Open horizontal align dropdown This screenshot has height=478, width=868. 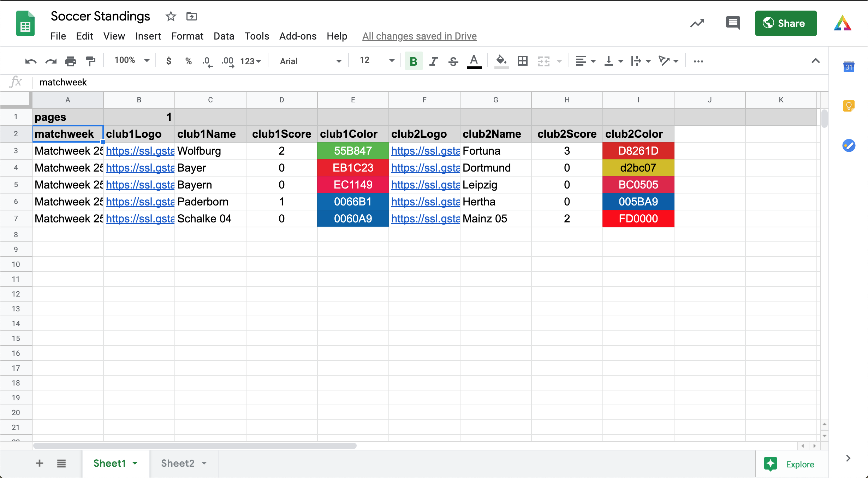pos(585,61)
